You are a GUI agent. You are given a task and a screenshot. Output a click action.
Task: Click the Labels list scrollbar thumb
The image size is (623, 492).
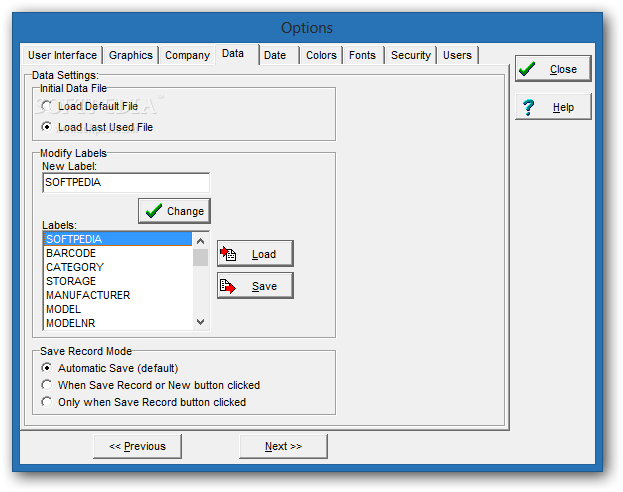[x=201, y=257]
